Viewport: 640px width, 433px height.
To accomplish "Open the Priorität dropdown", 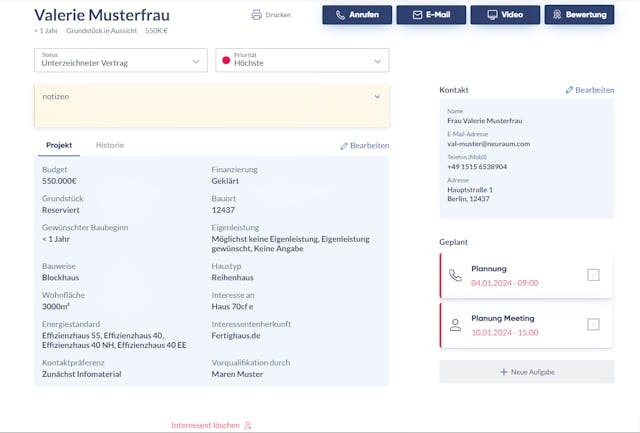I will click(302, 61).
